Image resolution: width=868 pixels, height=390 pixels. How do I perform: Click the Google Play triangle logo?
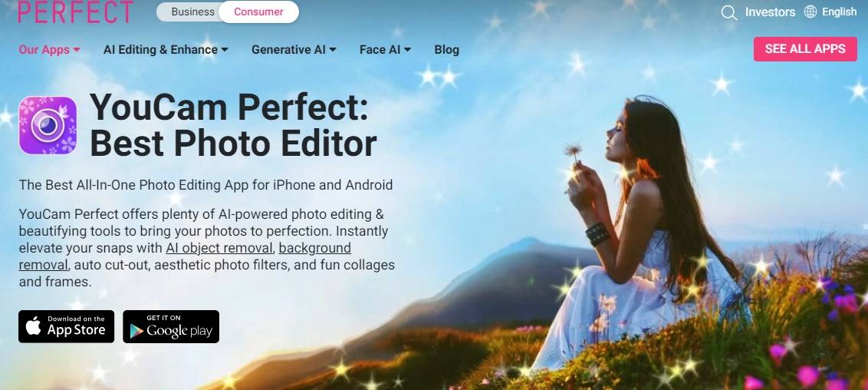(136, 331)
